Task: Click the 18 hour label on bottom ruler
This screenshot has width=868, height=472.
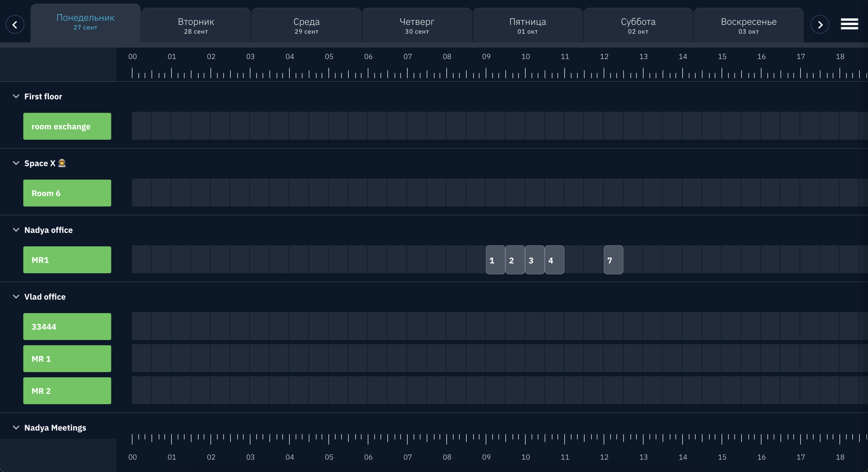Action: [x=840, y=457]
